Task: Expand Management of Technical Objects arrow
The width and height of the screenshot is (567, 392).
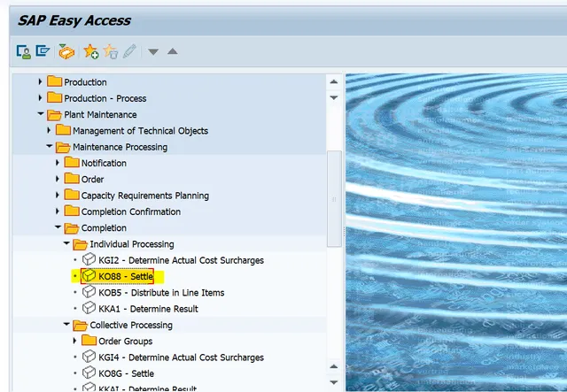Action: (x=49, y=130)
